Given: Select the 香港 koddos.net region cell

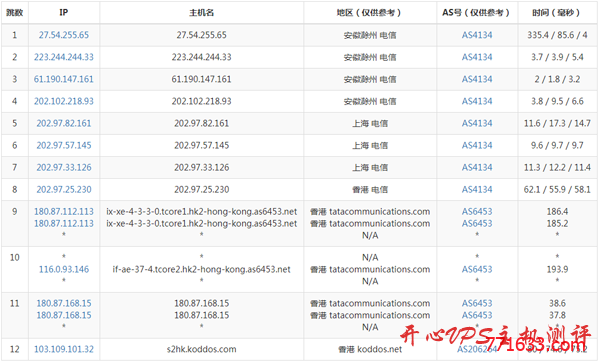Looking at the screenshot, I should pos(370,349).
